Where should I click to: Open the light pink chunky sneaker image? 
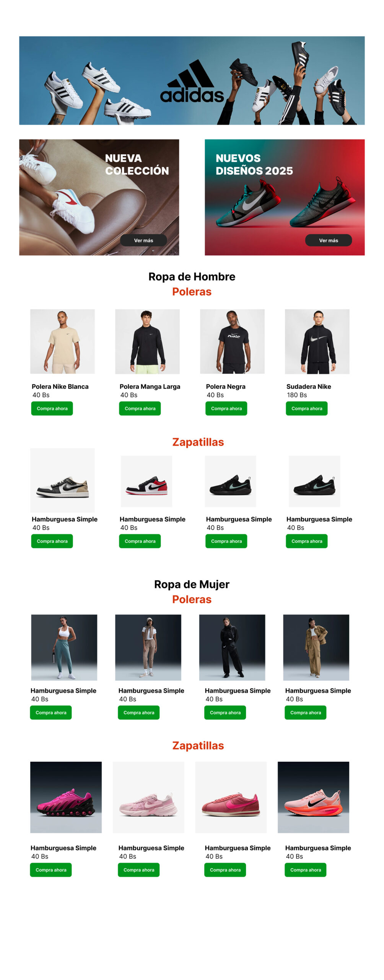[148, 797]
